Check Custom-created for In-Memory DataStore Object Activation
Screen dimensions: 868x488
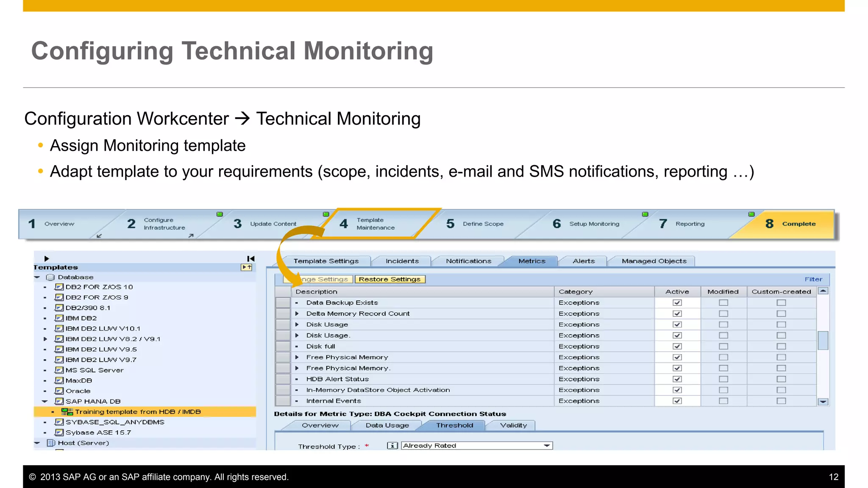point(781,390)
